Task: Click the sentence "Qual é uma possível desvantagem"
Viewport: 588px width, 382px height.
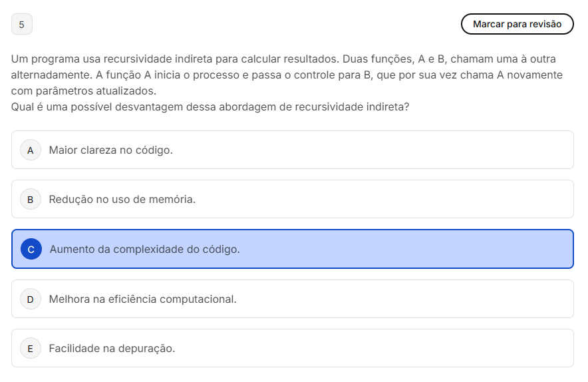Action: click(210, 106)
